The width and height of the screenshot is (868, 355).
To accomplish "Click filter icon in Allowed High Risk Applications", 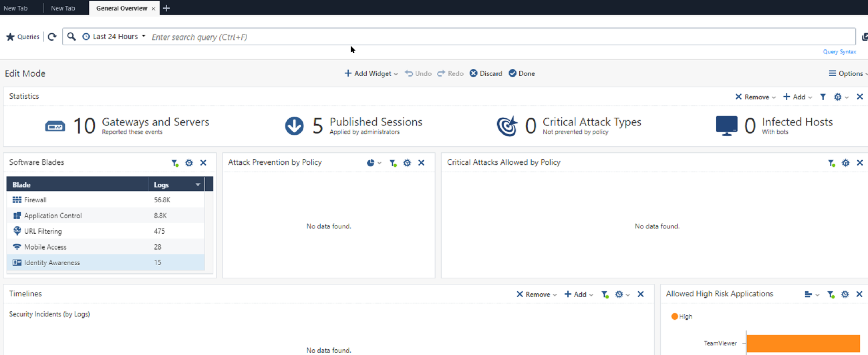I will [830, 294].
